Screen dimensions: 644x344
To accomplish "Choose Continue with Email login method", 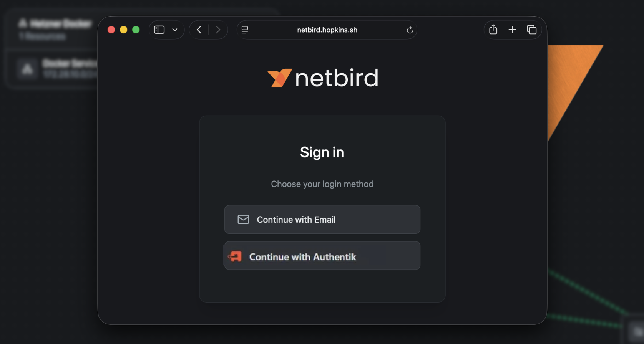I will coord(322,219).
